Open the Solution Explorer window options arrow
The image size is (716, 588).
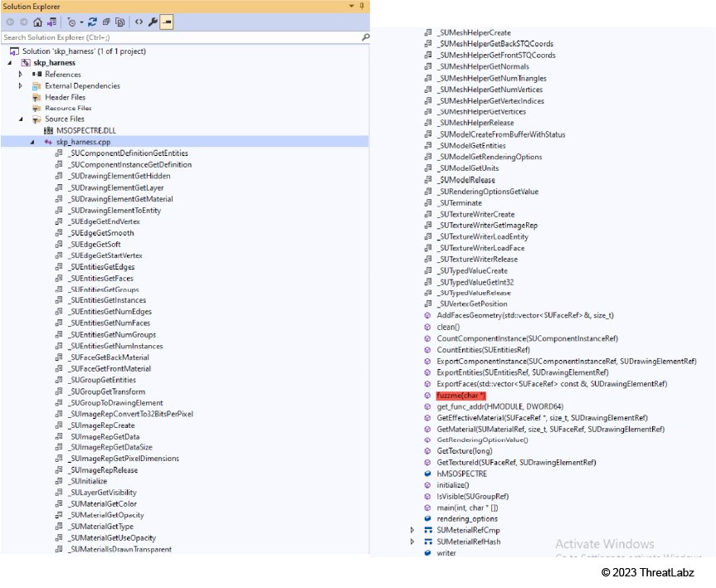point(350,7)
